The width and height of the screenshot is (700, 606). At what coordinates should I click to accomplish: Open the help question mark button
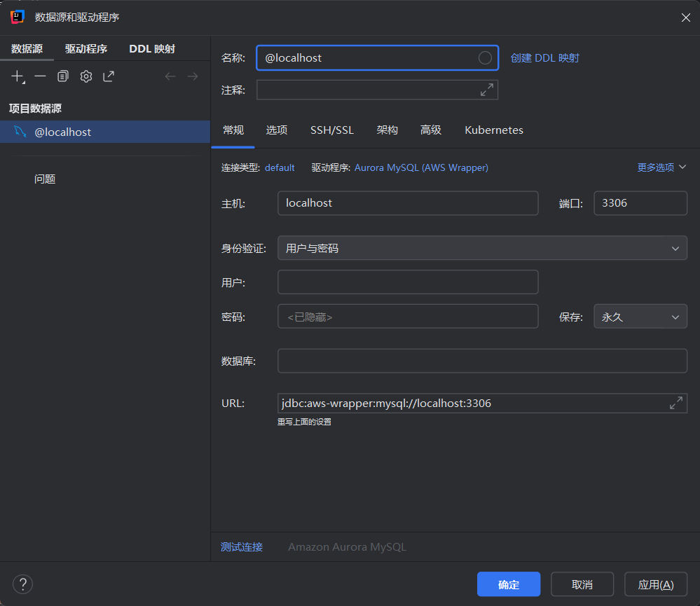22,584
